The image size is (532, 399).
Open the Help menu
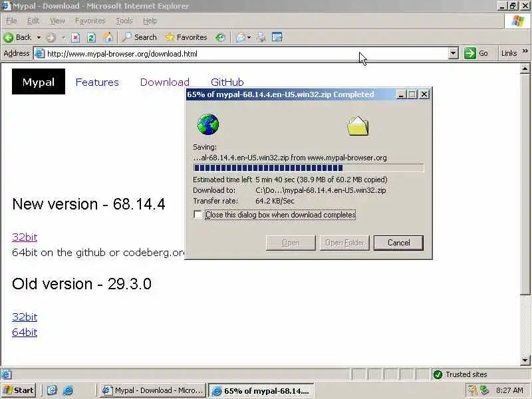point(150,21)
